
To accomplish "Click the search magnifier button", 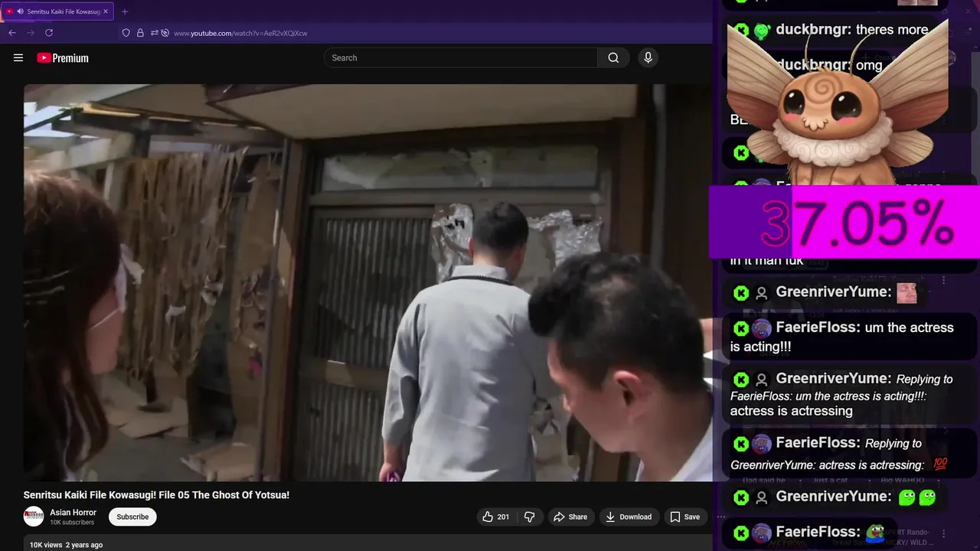I will pos(613,57).
